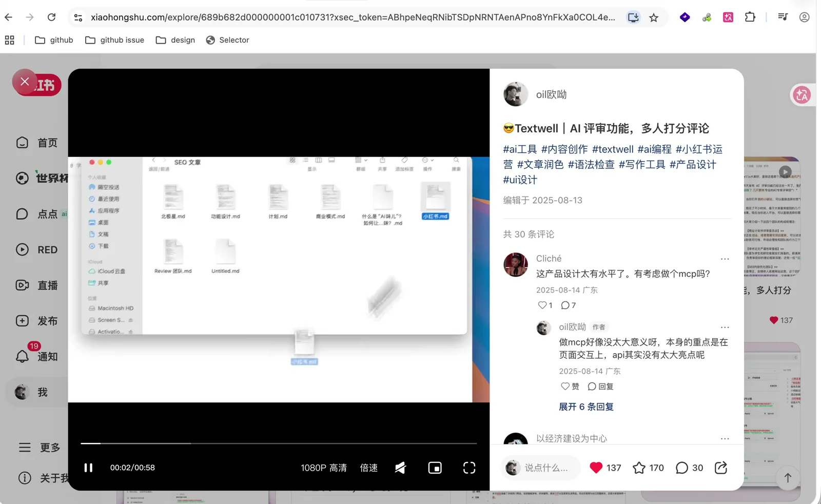Open the browser profile avatar icon
Screen dimensions: 821x504
[804, 17]
